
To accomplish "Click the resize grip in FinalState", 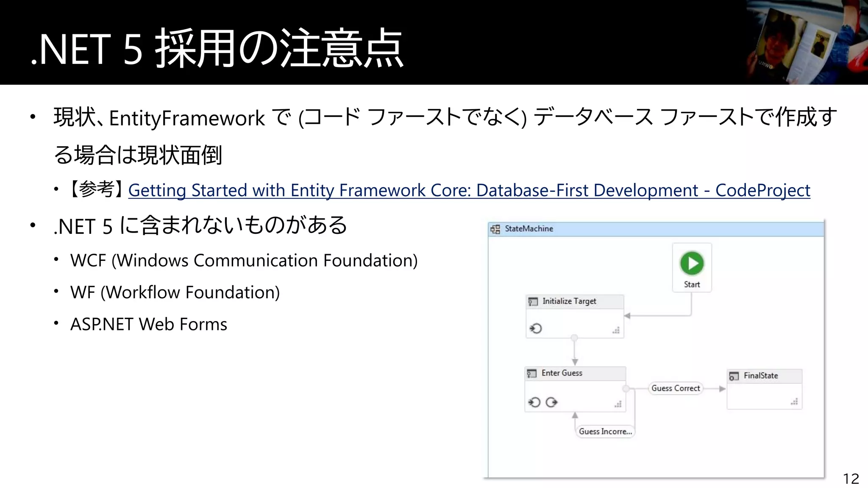I will click(794, 401).
